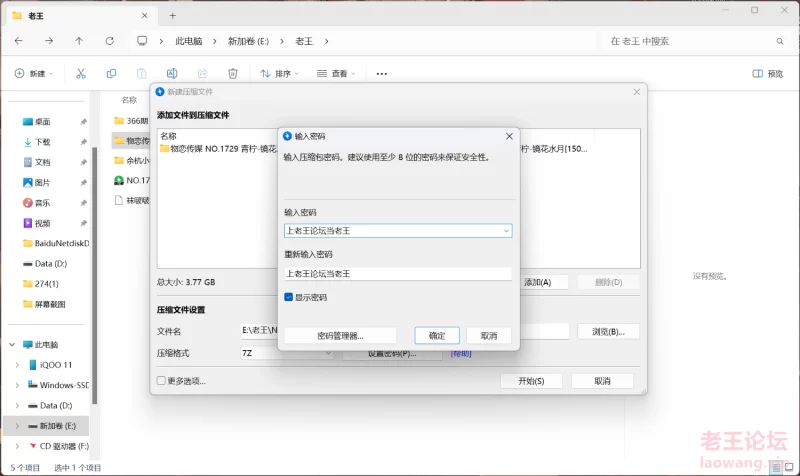Click the Delete trash icon in toolbar

pyautogui.click(x=232, y=73)
